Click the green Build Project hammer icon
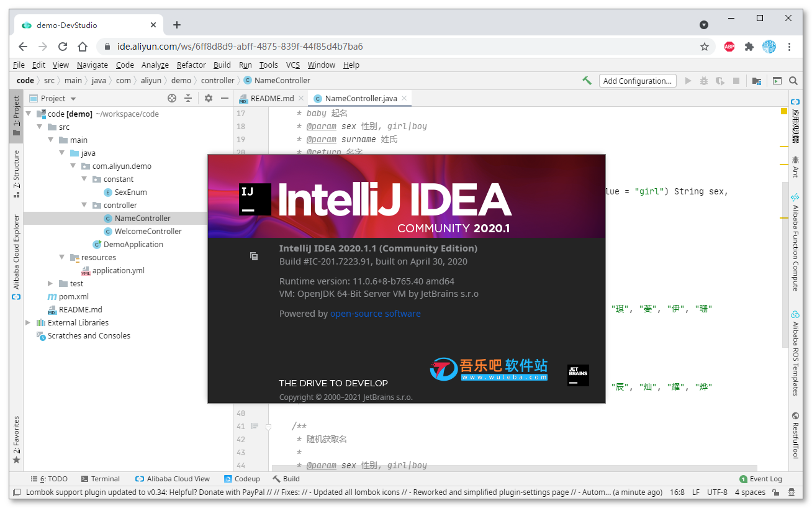This screenshot has width=812, height=508. 587,81
